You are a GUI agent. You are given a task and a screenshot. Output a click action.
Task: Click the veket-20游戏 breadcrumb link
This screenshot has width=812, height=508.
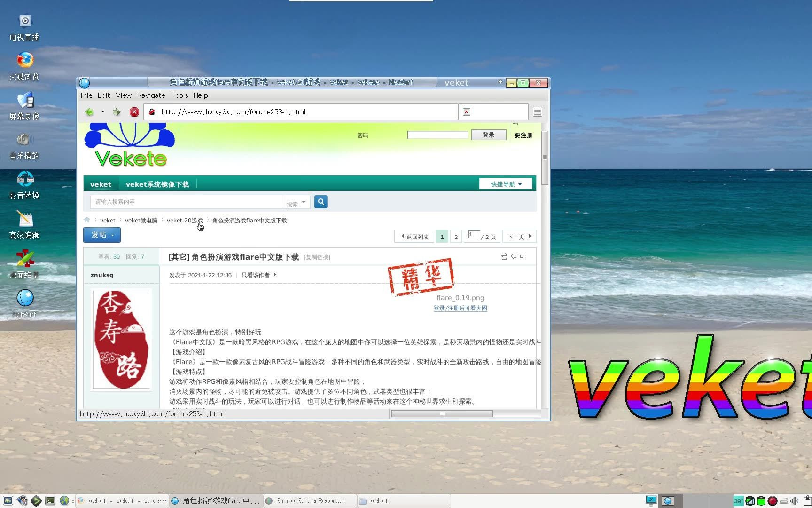185,220
